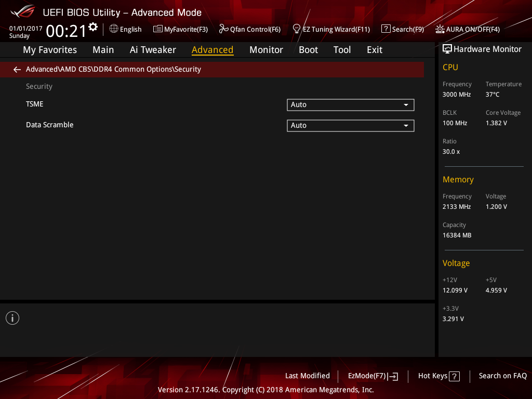Open the clock settings gear icon
The image size is (532, 399).
pos(93,27)
